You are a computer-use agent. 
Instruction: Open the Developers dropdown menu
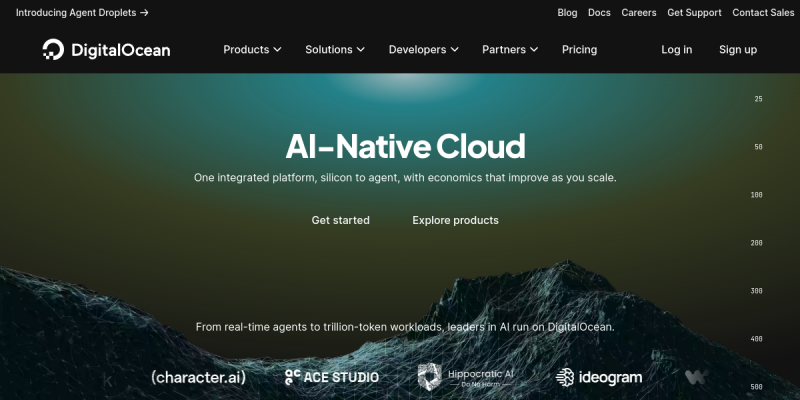pyautogui.click(x=423, y=49)
